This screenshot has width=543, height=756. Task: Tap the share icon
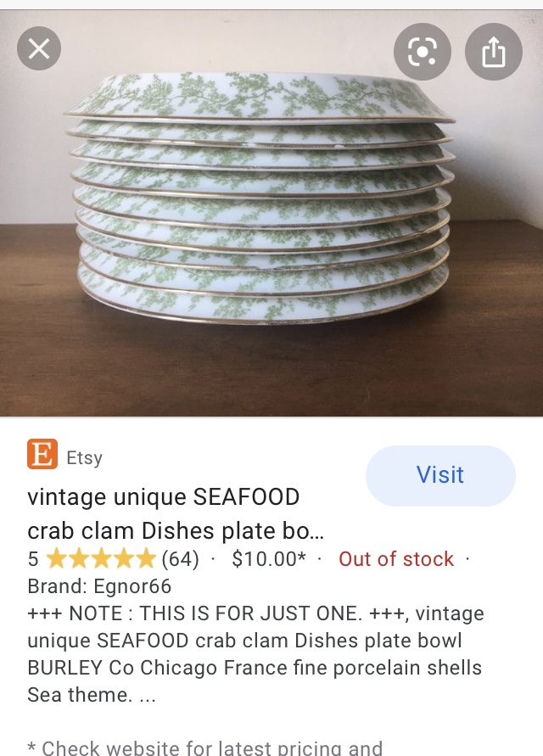coord(494,52)
